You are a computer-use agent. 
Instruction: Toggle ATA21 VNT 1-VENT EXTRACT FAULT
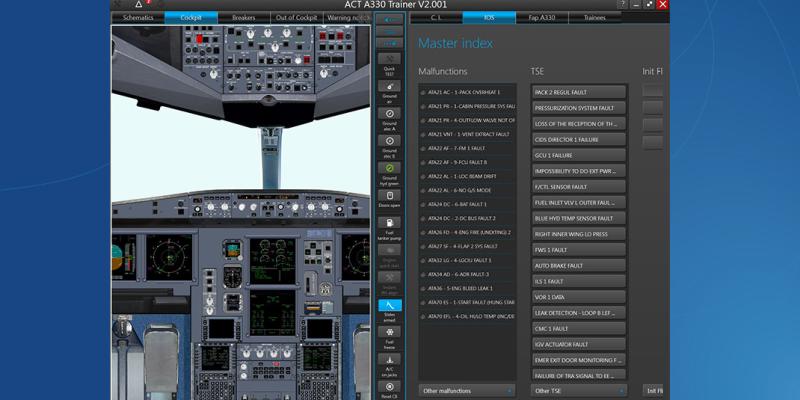point(467,134)
